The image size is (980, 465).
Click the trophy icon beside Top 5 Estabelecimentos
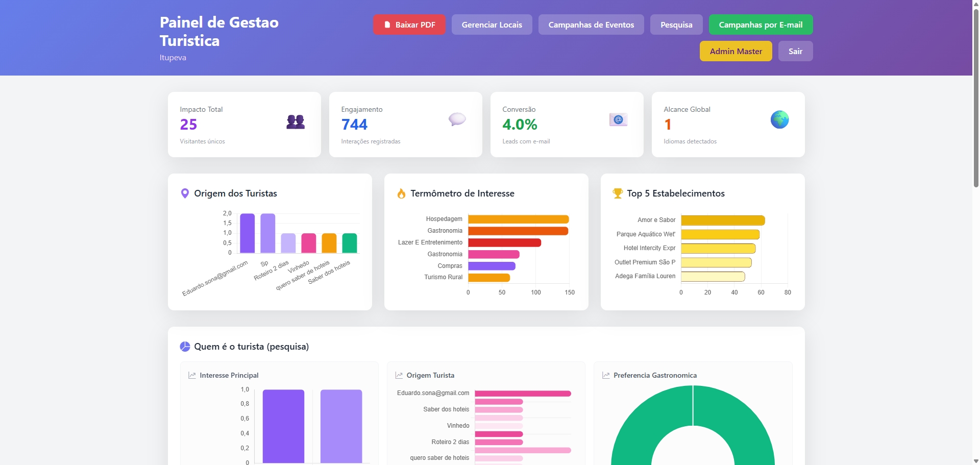pyautogui.click(x=618, y=193)
